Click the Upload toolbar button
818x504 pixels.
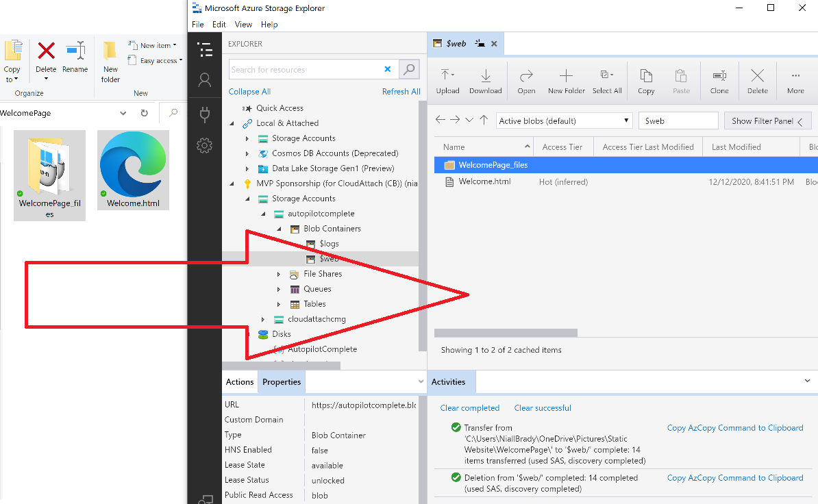pyautogui.click(x=447, y=81)
